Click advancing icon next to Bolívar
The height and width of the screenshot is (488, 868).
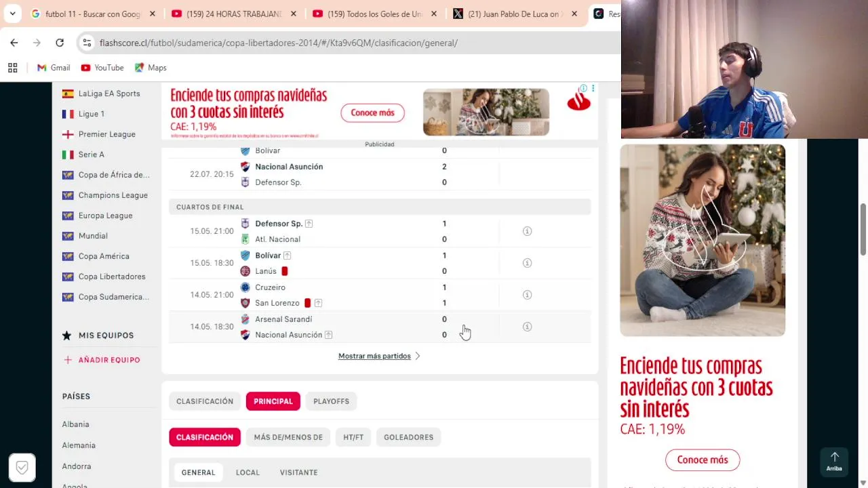click(x=287, y=256)
